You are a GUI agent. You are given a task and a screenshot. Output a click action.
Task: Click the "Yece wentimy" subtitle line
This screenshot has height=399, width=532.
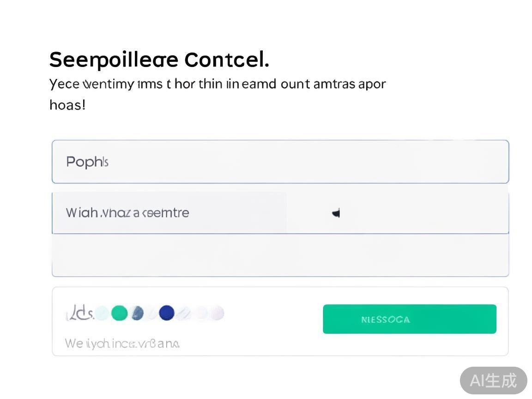coord(217,84)
